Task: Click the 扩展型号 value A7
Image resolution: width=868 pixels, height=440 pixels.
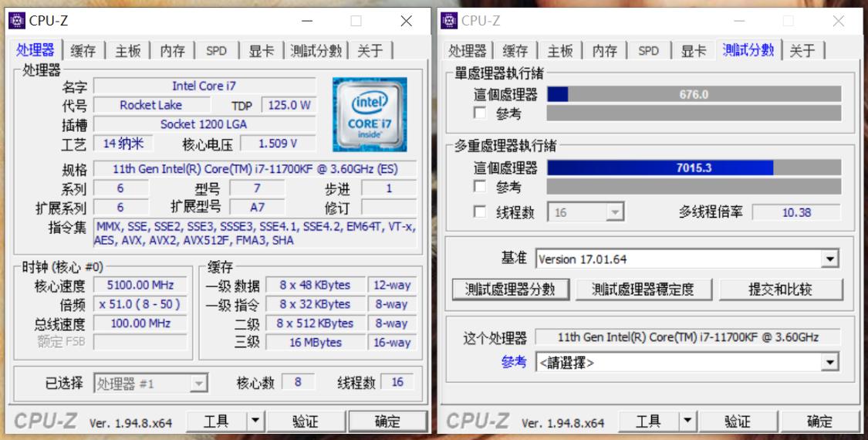Action: [258, 207]
